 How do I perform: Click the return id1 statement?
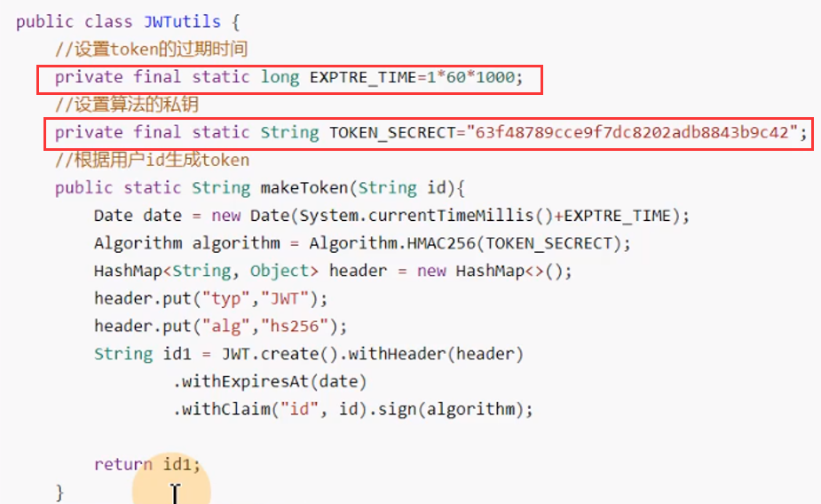click(x=147, y=465)
